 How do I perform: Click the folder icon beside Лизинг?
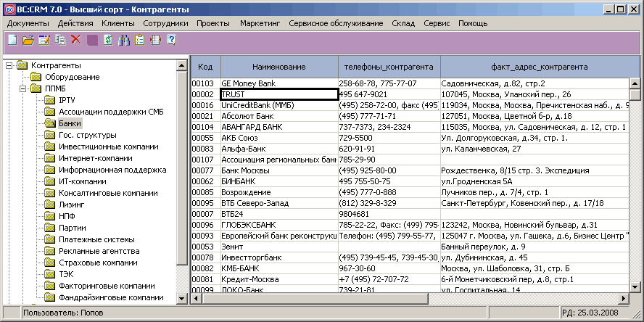[x=50, y=204]
